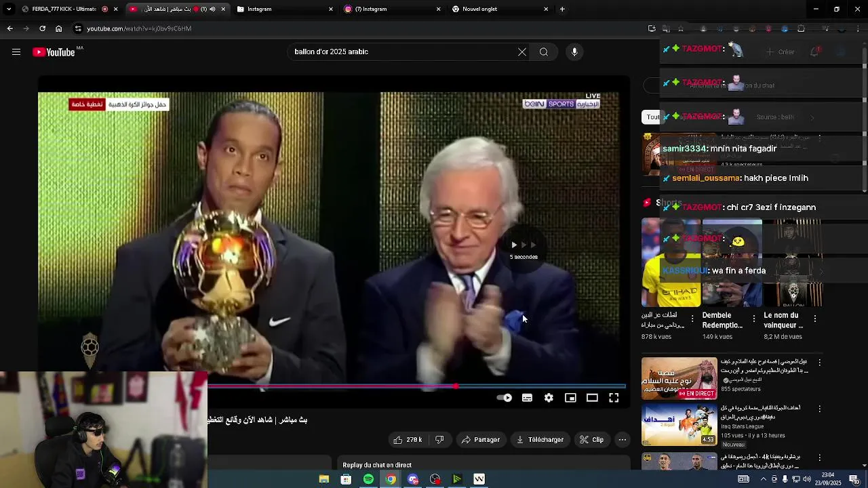
Task: Open more actions ellipsis below the video
Action: 622,440
